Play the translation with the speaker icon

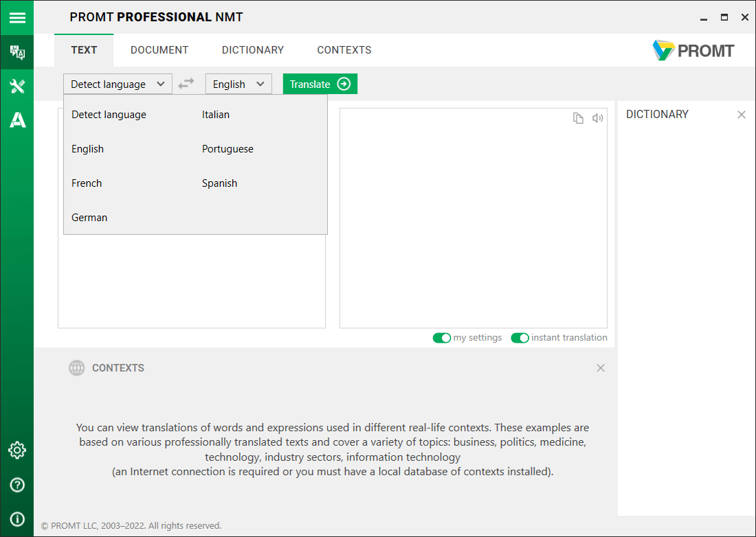pos(598,118)
